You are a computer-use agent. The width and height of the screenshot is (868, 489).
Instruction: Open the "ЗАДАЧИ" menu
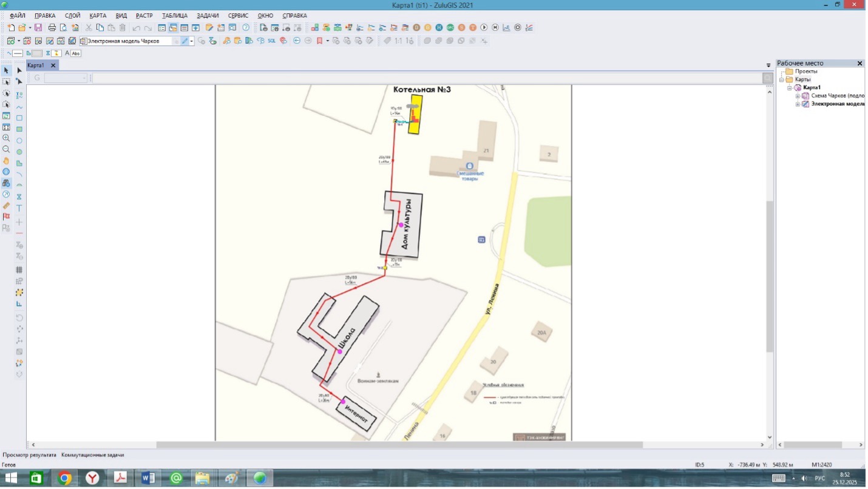tap(208, 15)
